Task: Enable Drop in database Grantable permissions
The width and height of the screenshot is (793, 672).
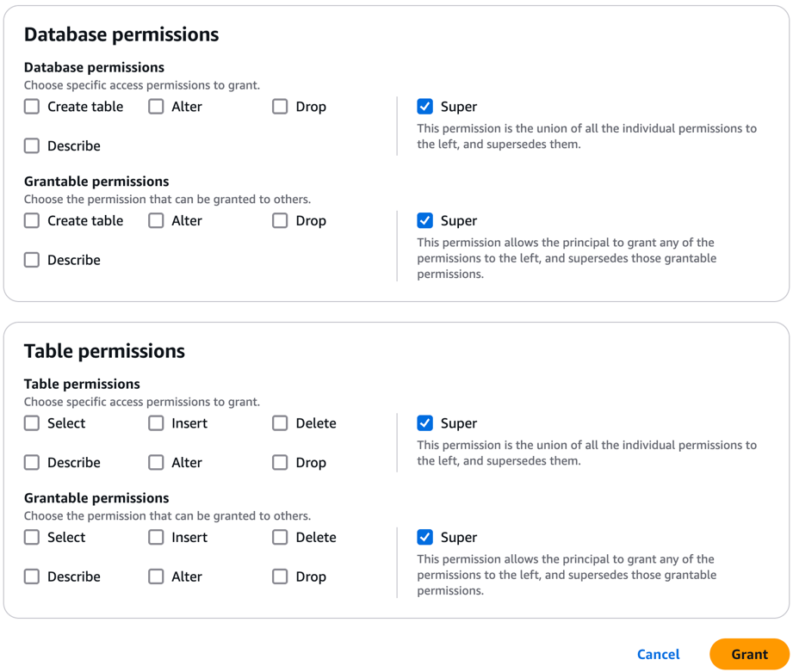Action: (x=280, y=221)
